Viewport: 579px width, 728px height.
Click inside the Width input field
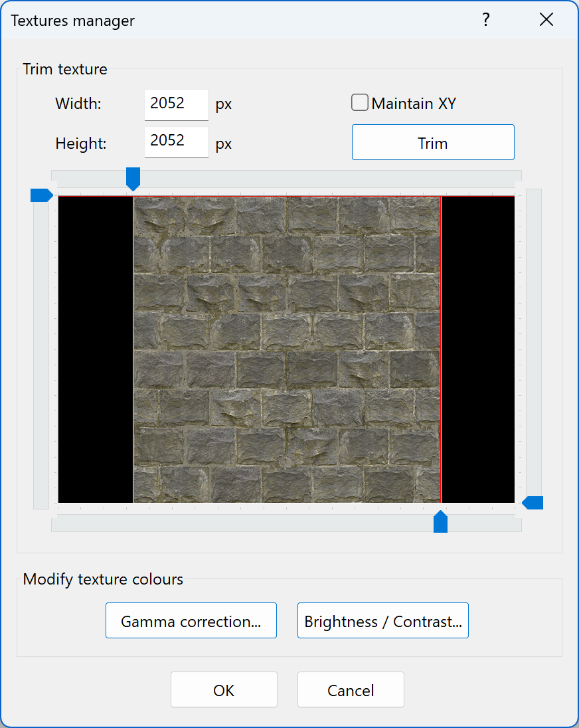(176, 104)
